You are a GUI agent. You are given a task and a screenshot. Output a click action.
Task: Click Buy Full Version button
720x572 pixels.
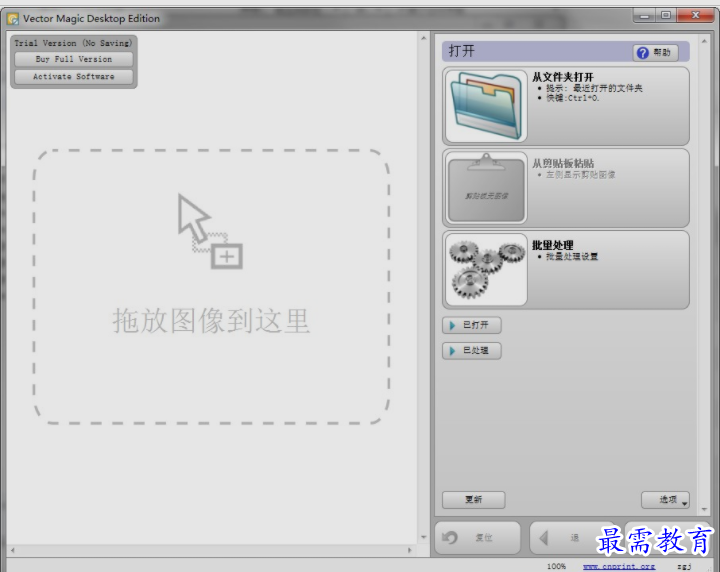coord(73,59)
